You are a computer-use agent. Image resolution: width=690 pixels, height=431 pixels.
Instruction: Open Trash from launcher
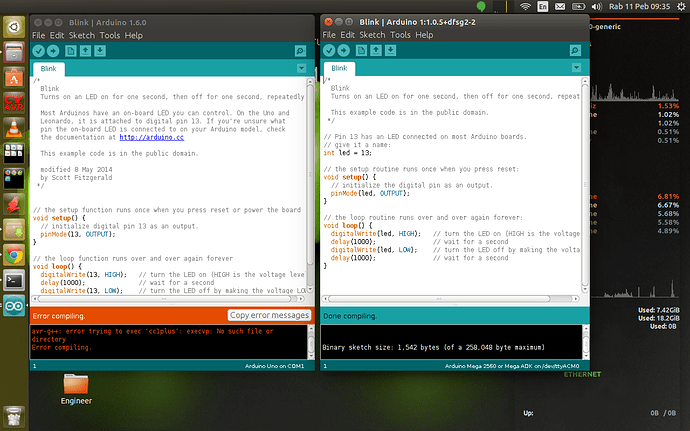(14, 416)
